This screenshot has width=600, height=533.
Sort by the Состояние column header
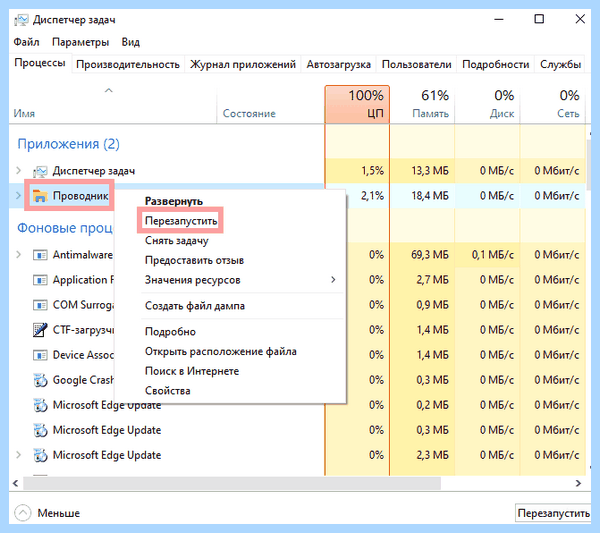[x=271, y=104]
